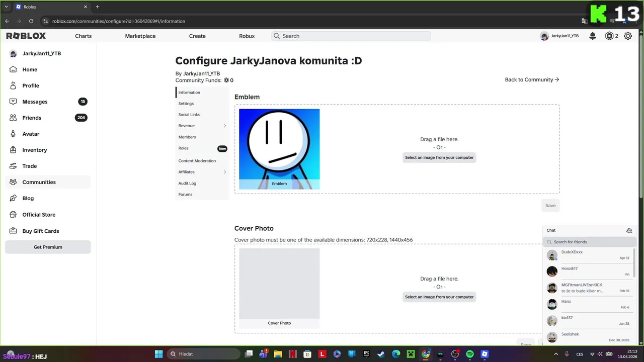644x362 pixels.
Task: Click the Roblox logo
Action: (26, 36)
